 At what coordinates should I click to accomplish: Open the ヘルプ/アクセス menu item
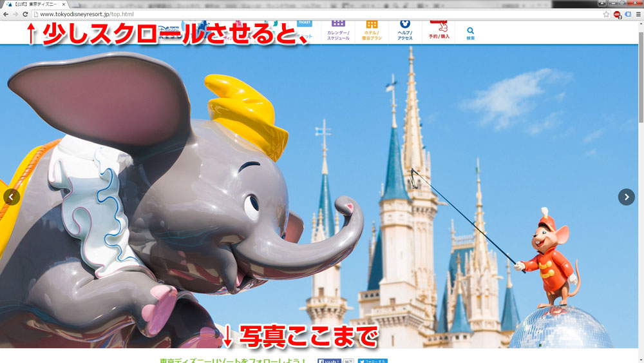(x=405, y=31)
